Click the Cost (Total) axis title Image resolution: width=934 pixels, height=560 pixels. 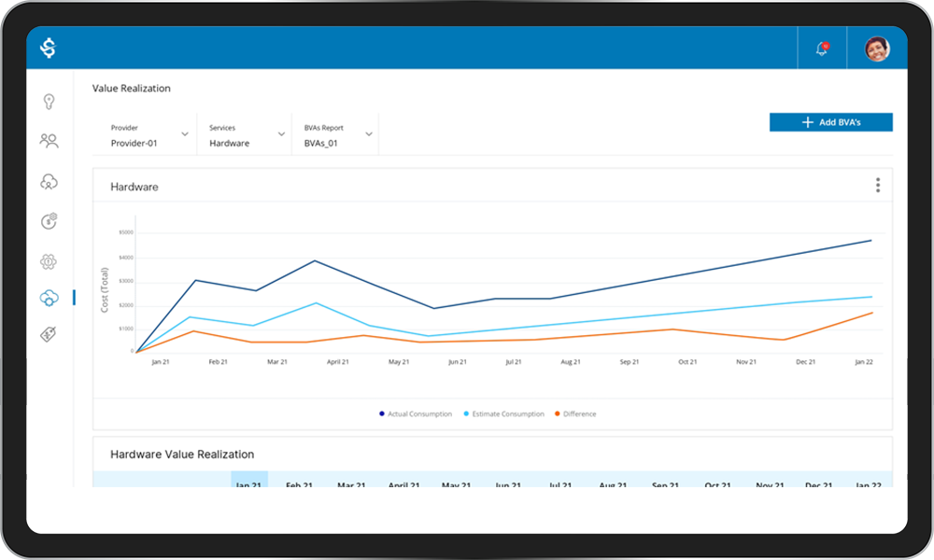105,290
